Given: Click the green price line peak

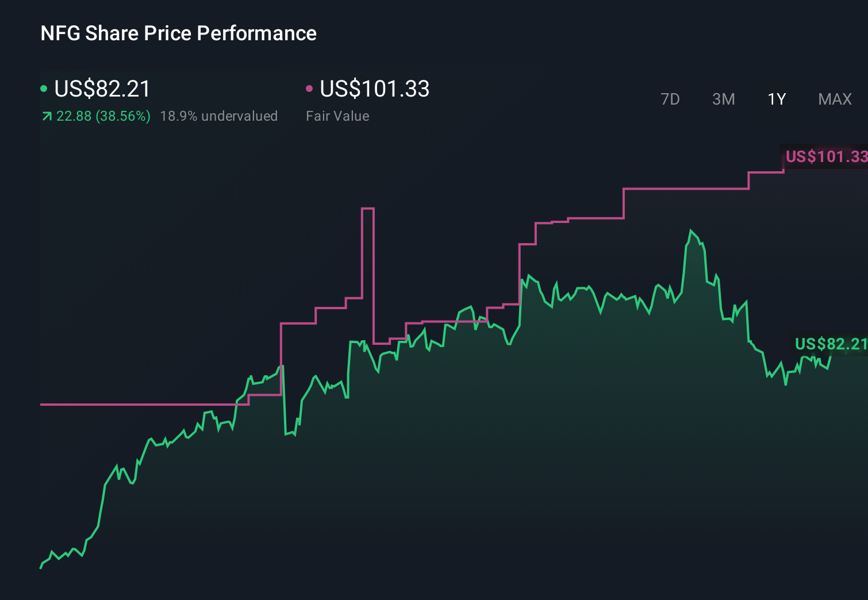Looking at the screenshot, I should coord(692,230).
